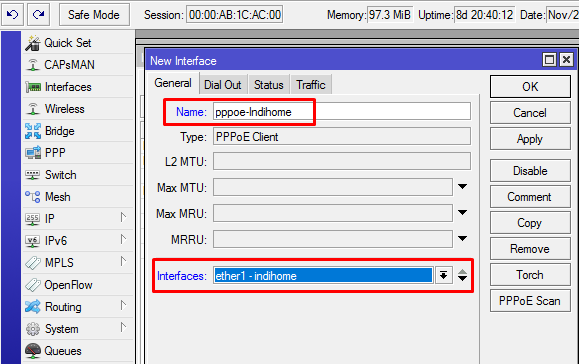Image resolution: width=579 pixels, height=364 pixels.
Task: Click the OK button
Action: (530, 87)
